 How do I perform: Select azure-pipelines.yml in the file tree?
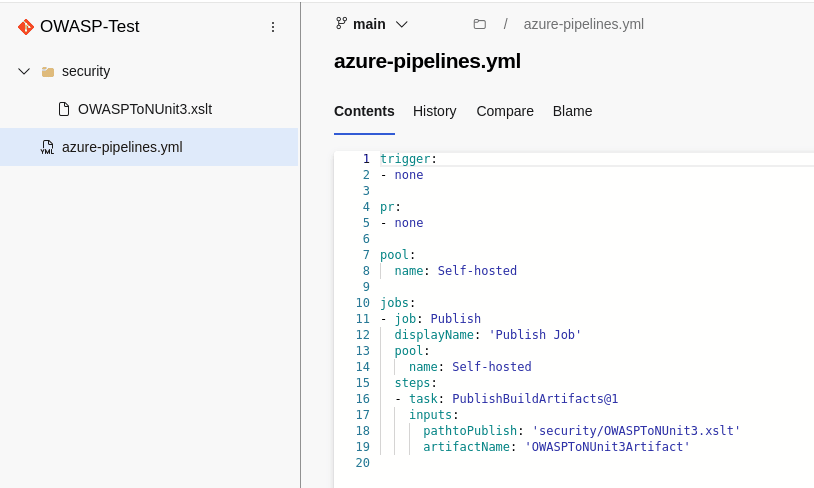[x=149, y=147]
